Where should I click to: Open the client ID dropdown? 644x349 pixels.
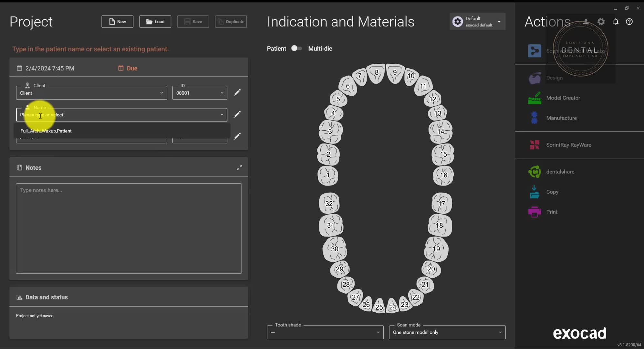[x=200, y=93]
